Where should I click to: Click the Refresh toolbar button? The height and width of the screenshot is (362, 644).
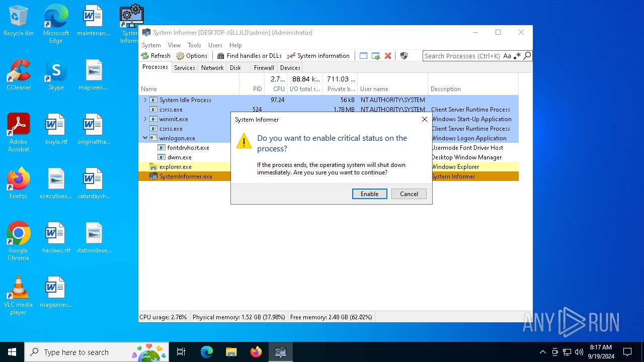(x=156, y=56)
